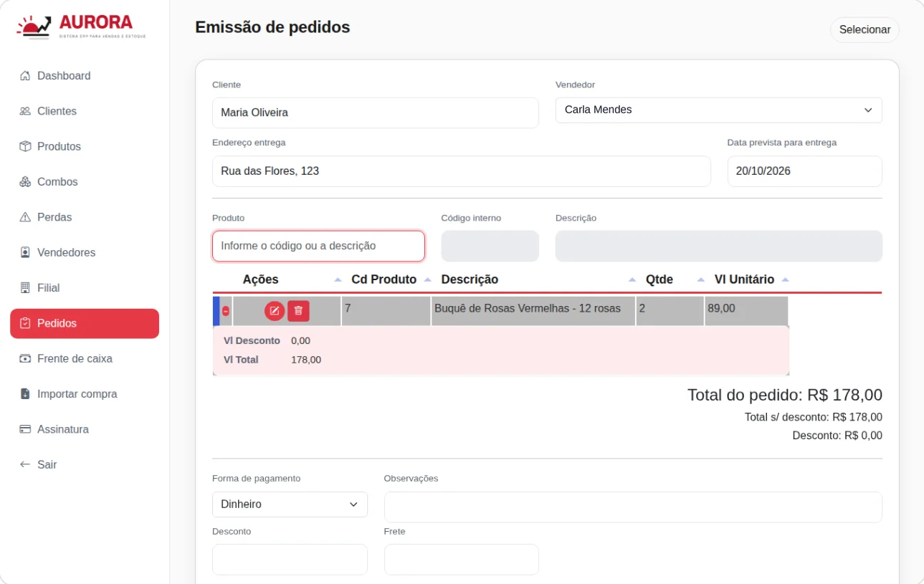Sort by the Cd Produto column arrow
This screenshot has height=584, width=924.
click(x=428, y=279)
